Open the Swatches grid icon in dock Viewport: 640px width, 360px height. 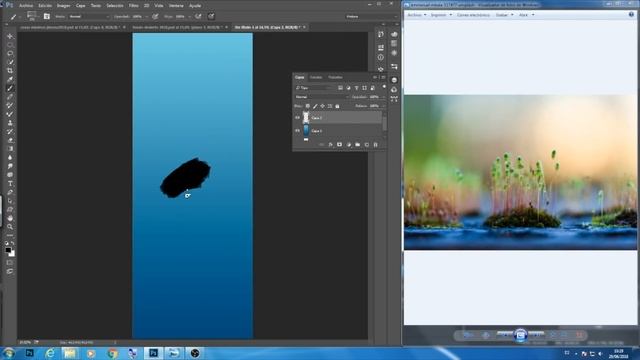tap(394, 44)
